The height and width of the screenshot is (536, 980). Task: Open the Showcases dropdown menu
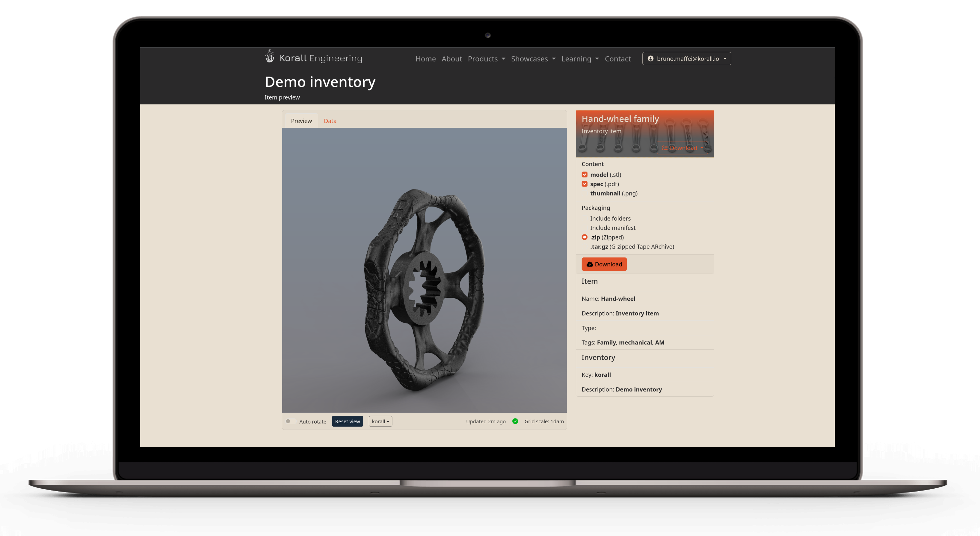(533, 59)
